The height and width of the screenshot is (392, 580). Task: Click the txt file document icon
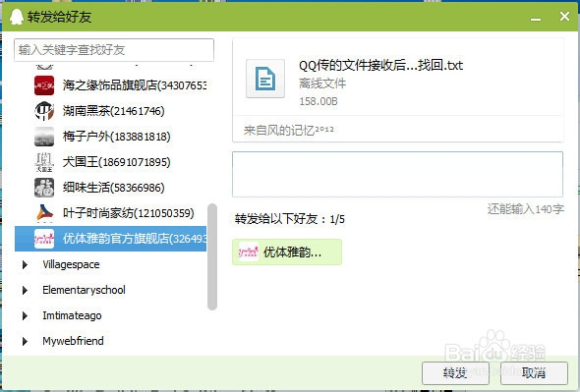pos(265,79)
